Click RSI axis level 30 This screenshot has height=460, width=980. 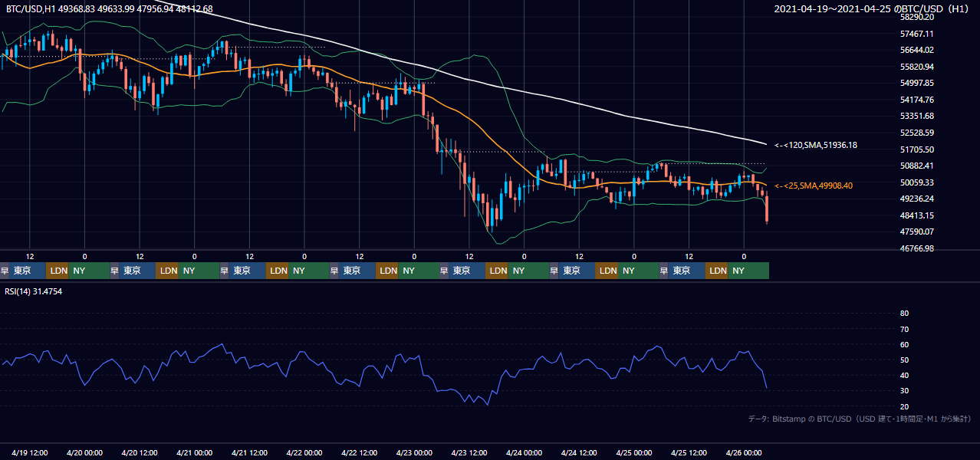904,391
